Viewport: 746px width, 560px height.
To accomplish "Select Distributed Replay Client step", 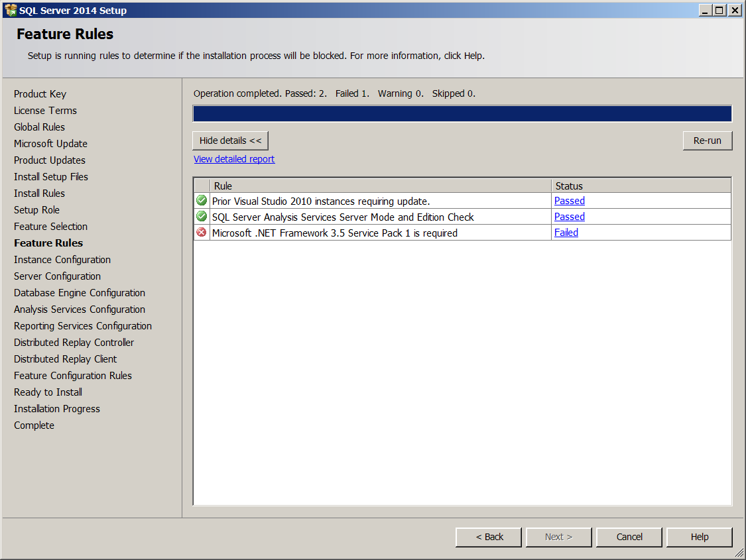I will click(65, 359).
